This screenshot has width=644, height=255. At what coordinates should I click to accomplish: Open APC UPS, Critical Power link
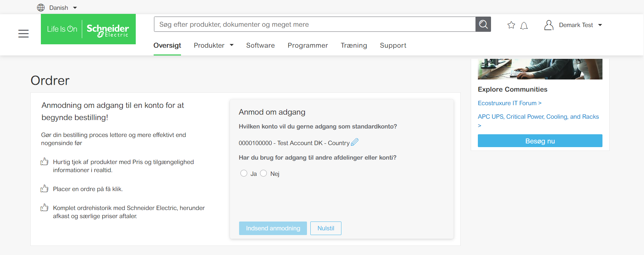(538, 121)
